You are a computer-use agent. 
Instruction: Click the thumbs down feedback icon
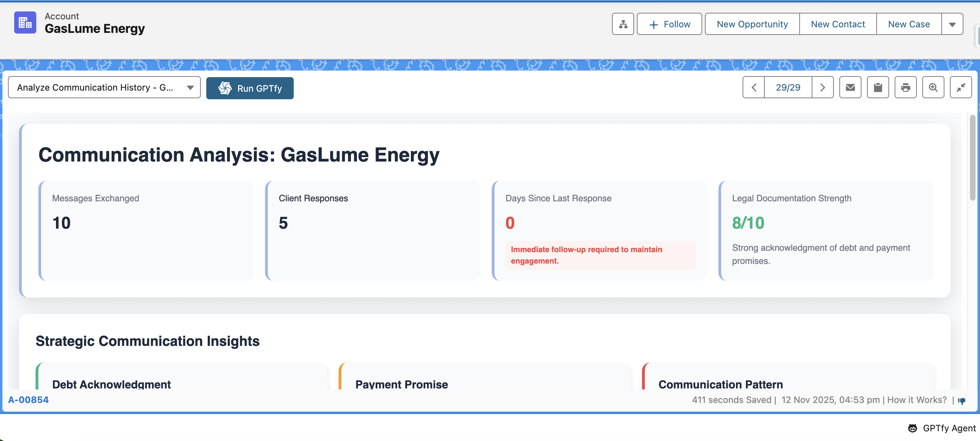(962, 401)
